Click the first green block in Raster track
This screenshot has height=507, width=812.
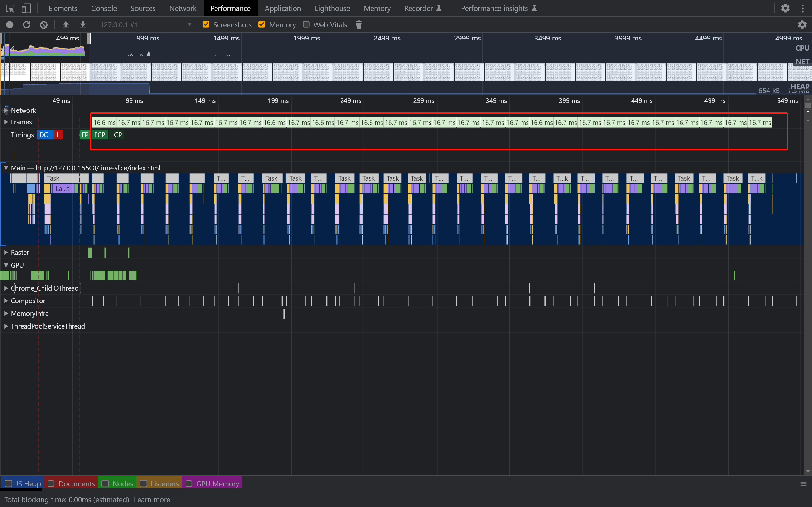[x=90, y=253]
